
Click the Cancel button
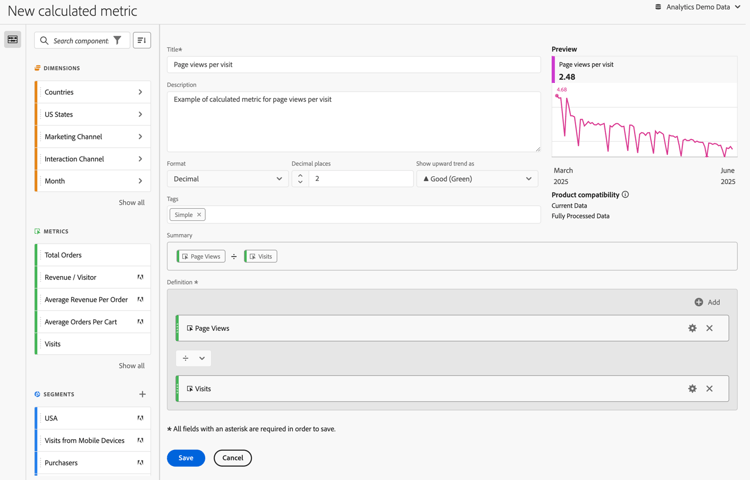(x=233, y=458)
